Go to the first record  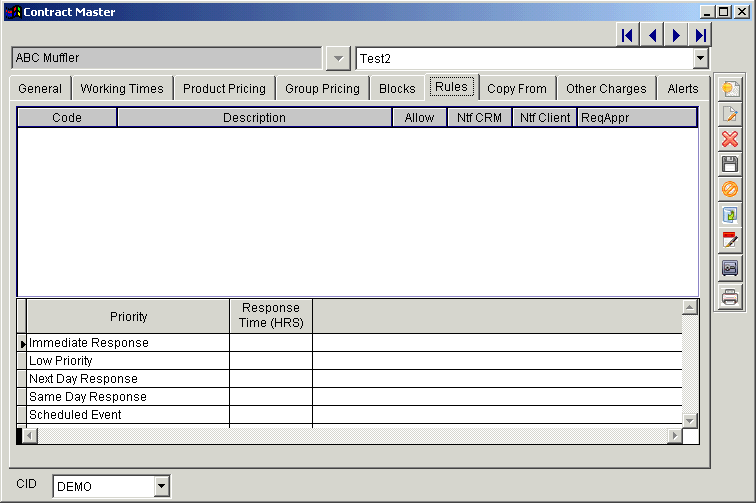(628, 35)
